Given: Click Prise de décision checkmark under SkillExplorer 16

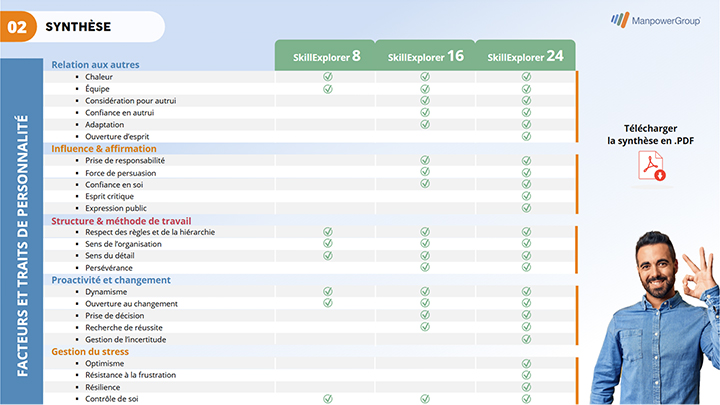Looking at the screenshot, I should pyautogui.click(x=425, y=315).
